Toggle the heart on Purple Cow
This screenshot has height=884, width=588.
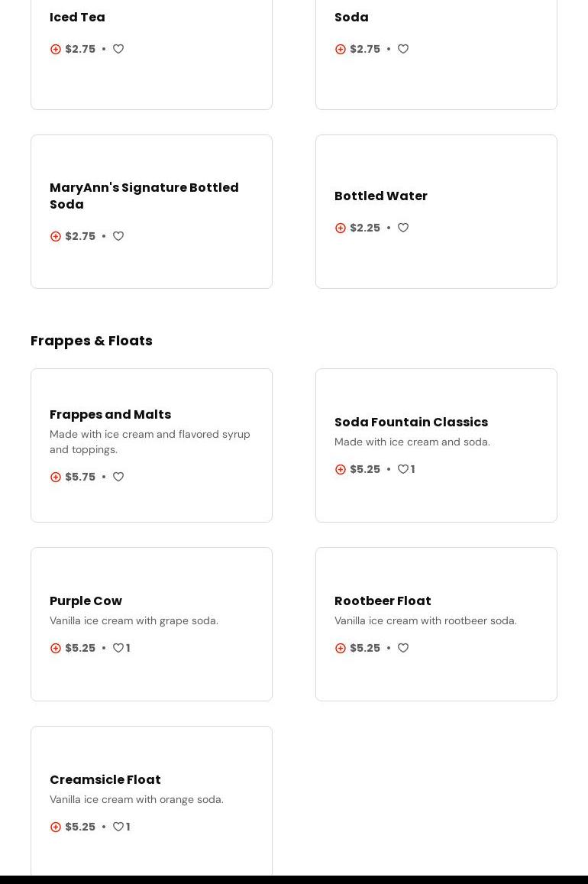coord(118,648)
